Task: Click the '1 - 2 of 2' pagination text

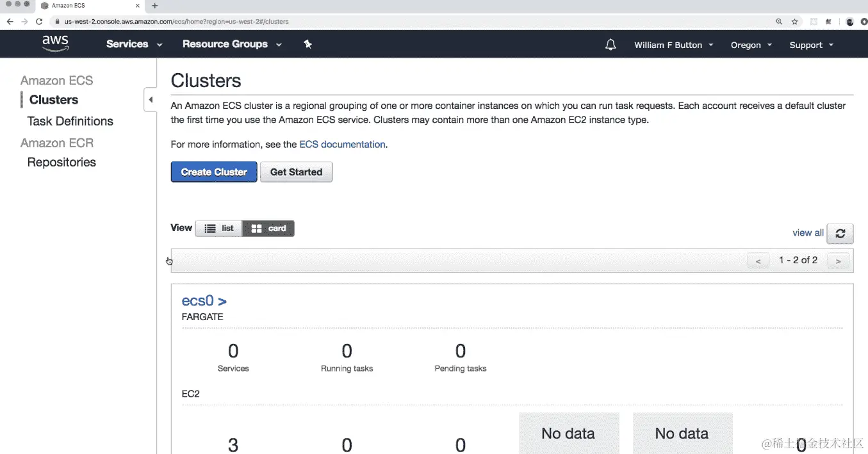Action: click(798, 260)
